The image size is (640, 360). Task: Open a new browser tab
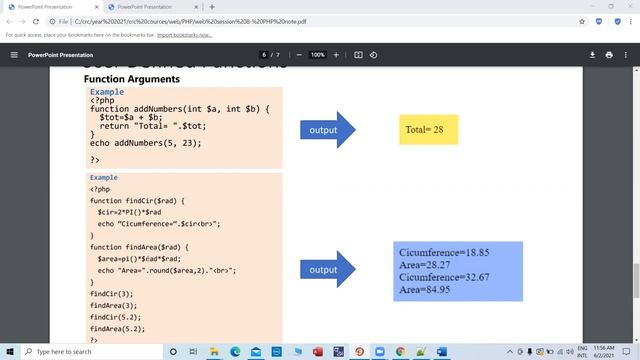tap(212, 7)
